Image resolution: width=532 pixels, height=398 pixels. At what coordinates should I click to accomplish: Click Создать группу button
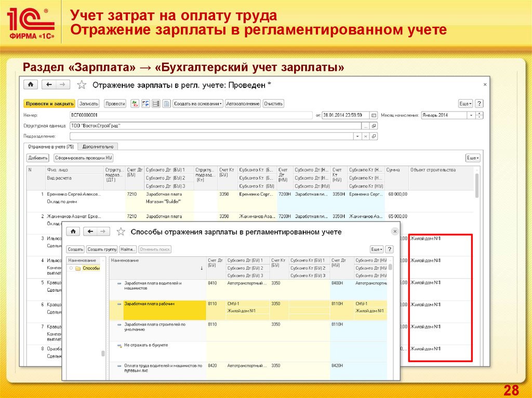(102, 249)
